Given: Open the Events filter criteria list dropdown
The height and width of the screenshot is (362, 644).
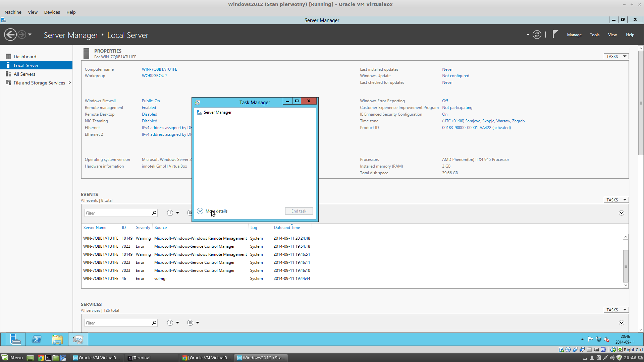Looking at the screenshot, I should 173,213.
